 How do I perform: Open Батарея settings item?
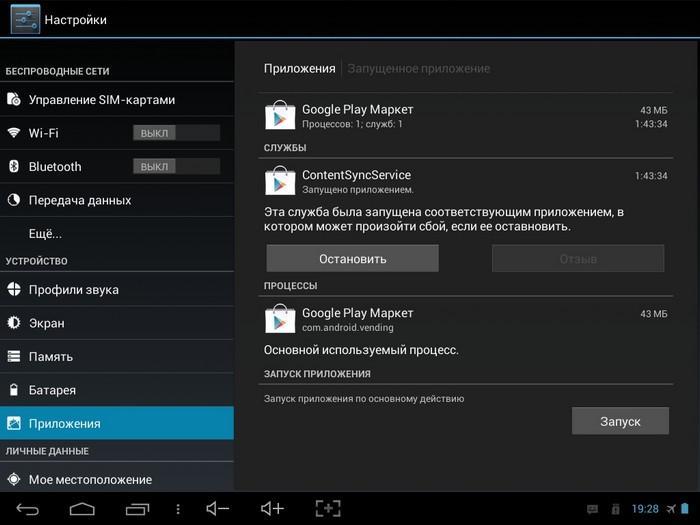tap(117, 390)
